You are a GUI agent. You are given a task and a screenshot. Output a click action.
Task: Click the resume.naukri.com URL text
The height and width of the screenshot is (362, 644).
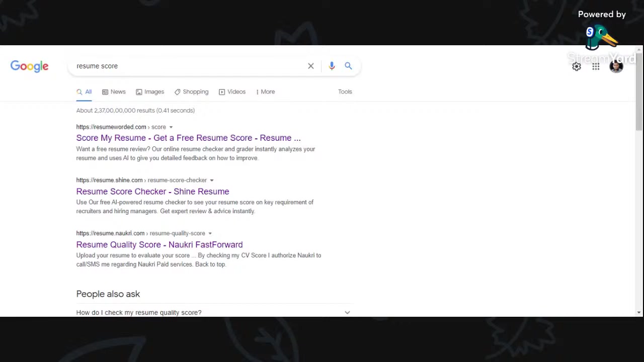111,233
